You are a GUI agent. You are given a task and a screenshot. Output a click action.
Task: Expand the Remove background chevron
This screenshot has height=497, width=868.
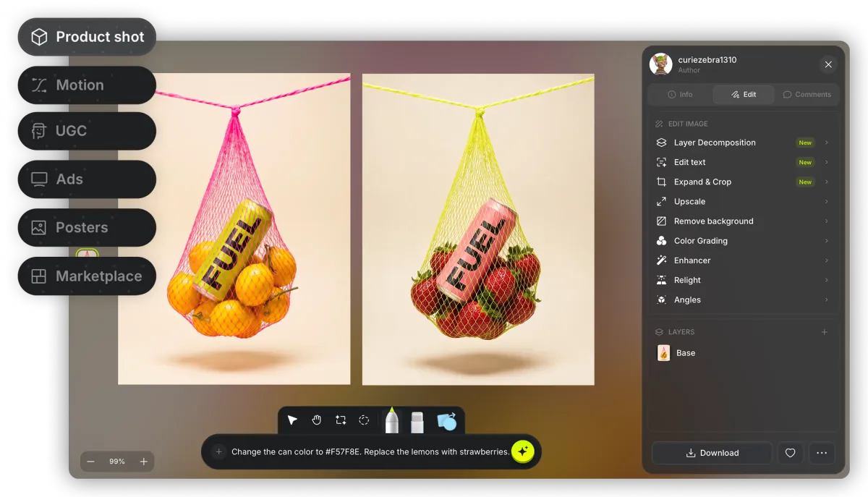[x=826, y=221]
